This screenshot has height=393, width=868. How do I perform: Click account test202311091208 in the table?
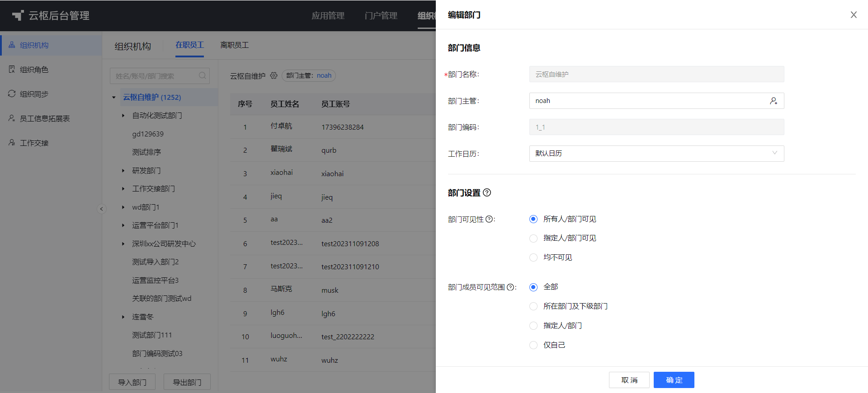[x=350, y=244]
